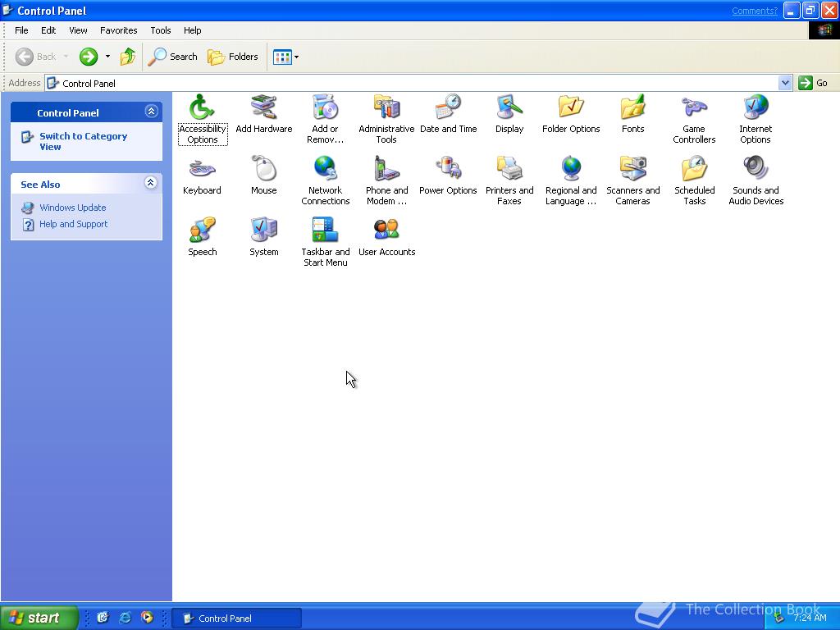Open the Speech applet icon
Screen dimensions: 840x630
[202, 231]
